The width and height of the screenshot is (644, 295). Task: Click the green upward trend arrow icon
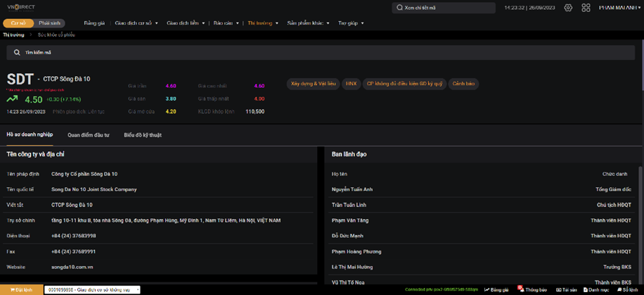pyautogui.click(x=12, y=99)
